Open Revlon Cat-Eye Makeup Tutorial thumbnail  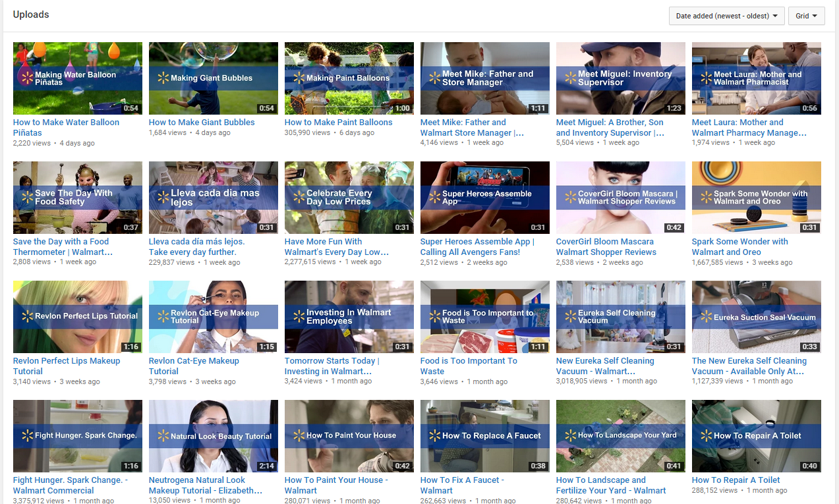(214, 317)
